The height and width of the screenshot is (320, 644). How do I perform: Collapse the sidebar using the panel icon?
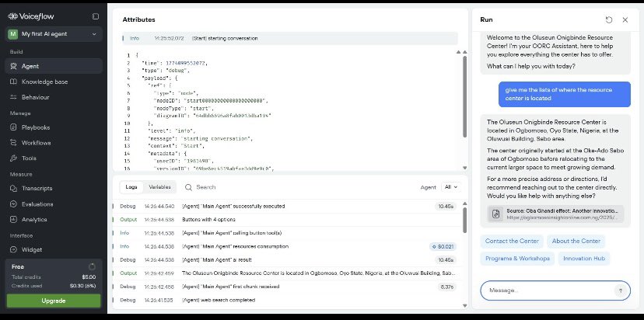pyautogui.click(x=95, y=16)
